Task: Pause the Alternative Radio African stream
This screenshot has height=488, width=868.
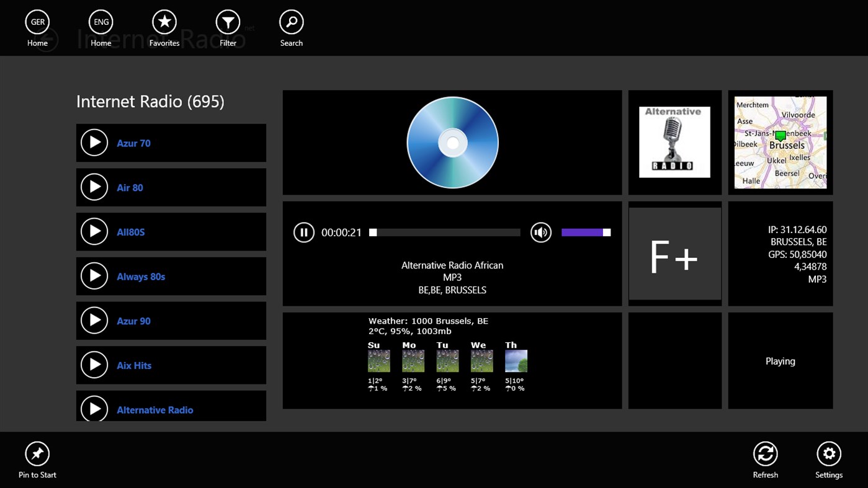Action: (304, 233)
